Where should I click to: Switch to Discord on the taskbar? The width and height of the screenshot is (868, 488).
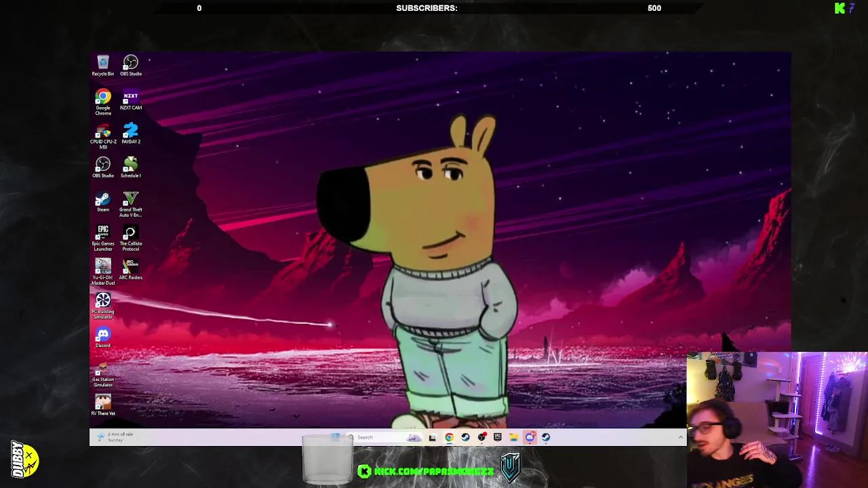pyautogui.click(x=530, y=437)
